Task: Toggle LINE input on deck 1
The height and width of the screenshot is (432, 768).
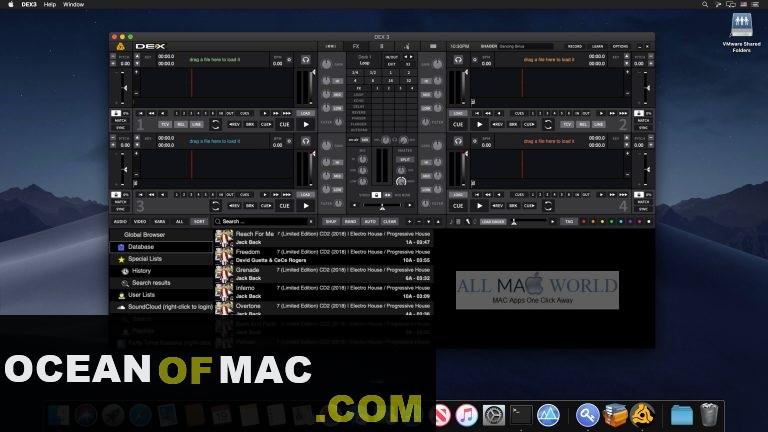Action: [x=196, y=124]
